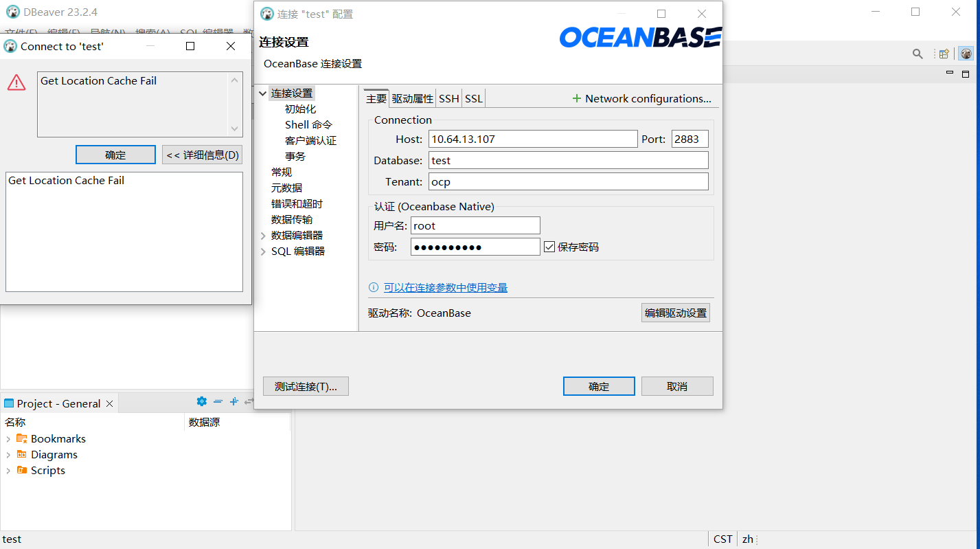Expand the SQL 编辑器 tree node
The height and width of the screenshot is (549, 980).
[262, 251]
